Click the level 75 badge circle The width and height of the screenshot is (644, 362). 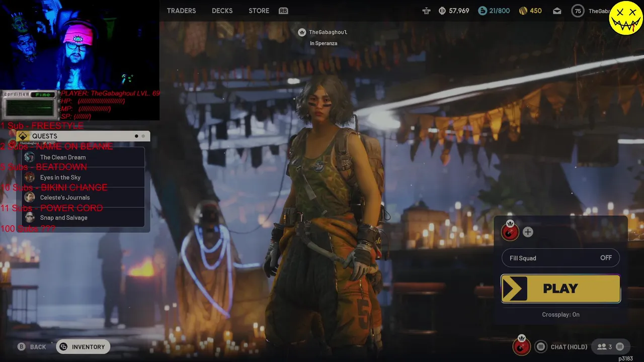pyautogui.click(x=578, y=11)
